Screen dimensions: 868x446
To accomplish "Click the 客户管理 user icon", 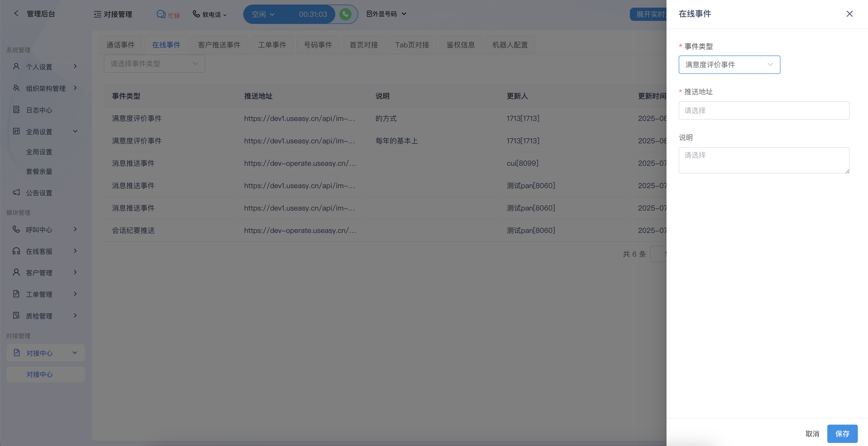I will tap(16, 272).
